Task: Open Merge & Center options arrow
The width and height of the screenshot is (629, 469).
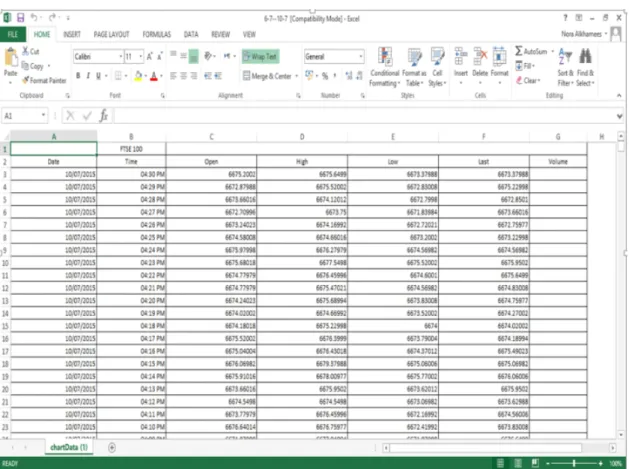Action: (297, 75)
